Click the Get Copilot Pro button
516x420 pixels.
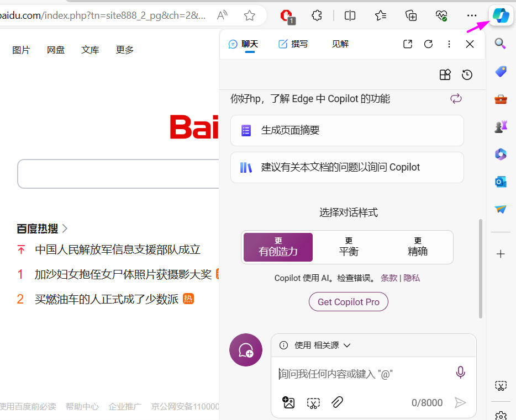349,302
